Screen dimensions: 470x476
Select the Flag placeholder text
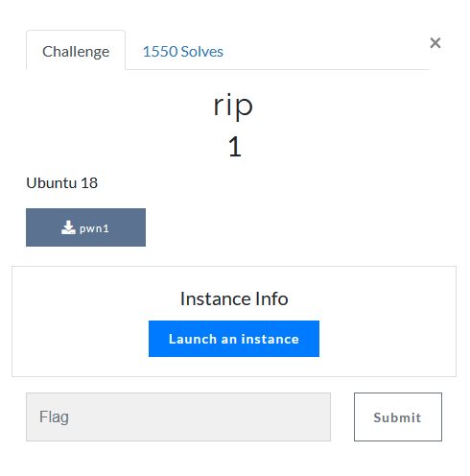[54, 417]
